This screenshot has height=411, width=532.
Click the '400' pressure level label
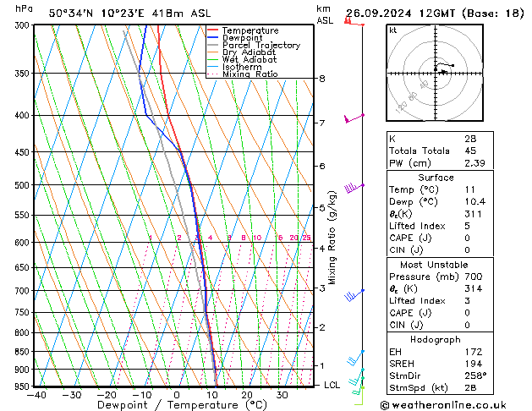tap(24, 115)
